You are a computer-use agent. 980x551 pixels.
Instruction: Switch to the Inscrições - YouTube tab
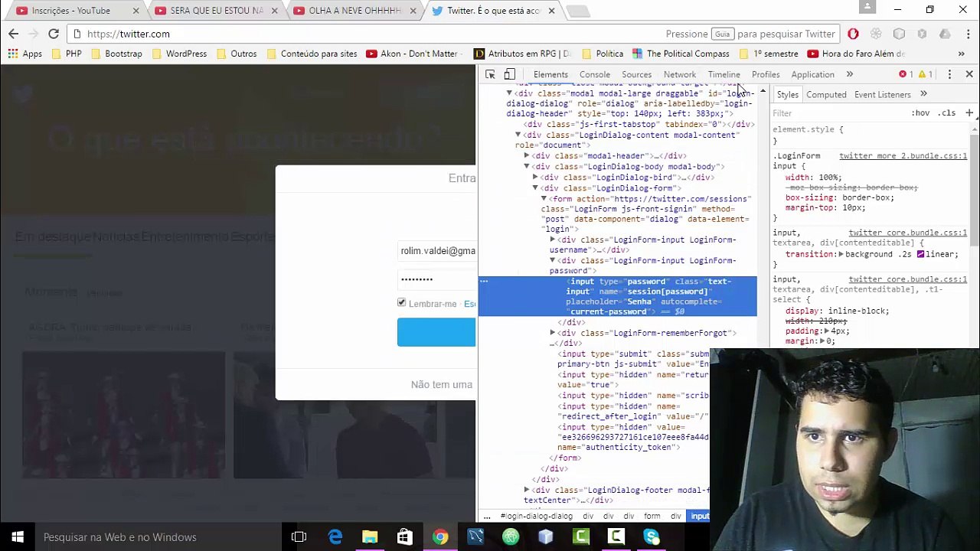(x=73, y=11)
